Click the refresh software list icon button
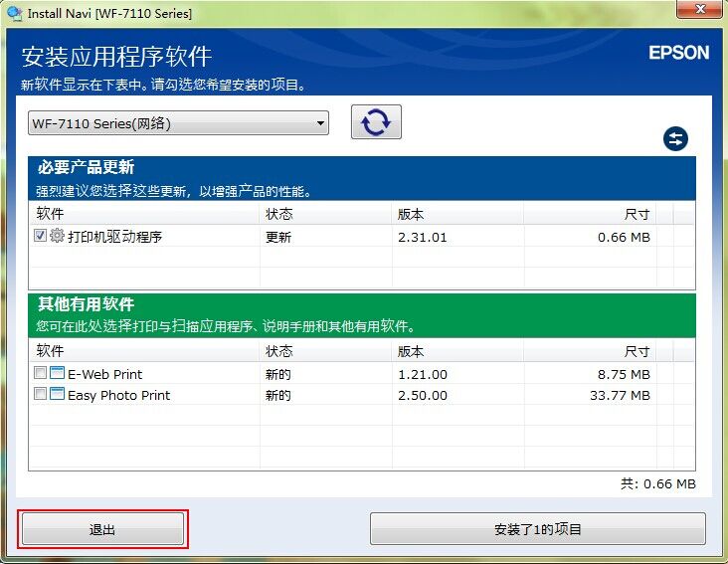This screenshot has height=564, width=728. [x=376, y=122]
